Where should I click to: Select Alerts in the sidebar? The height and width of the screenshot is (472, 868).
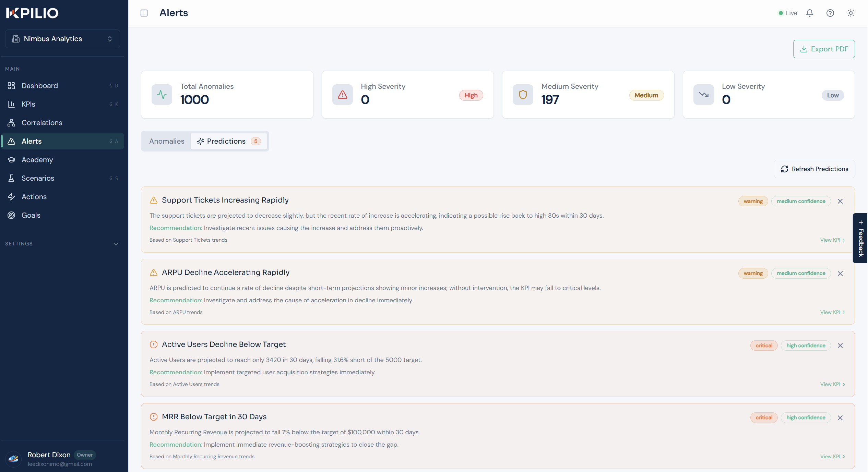pos(62,141)
